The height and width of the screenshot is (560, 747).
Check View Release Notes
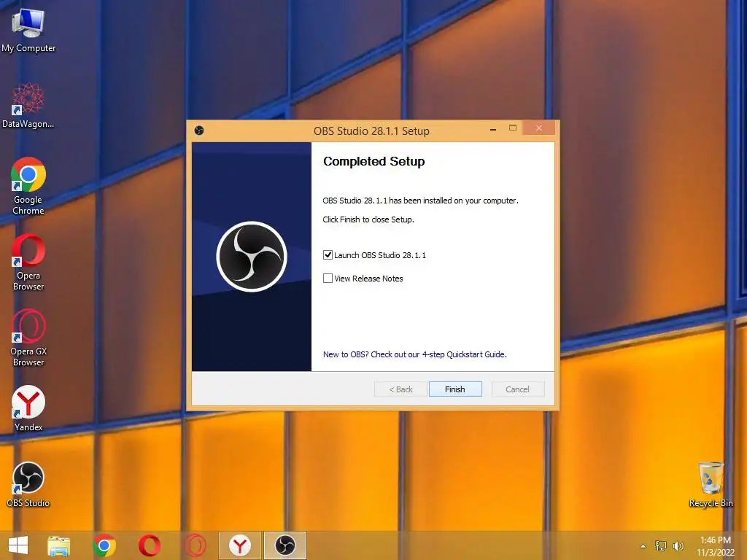click(x=328, y=278)
